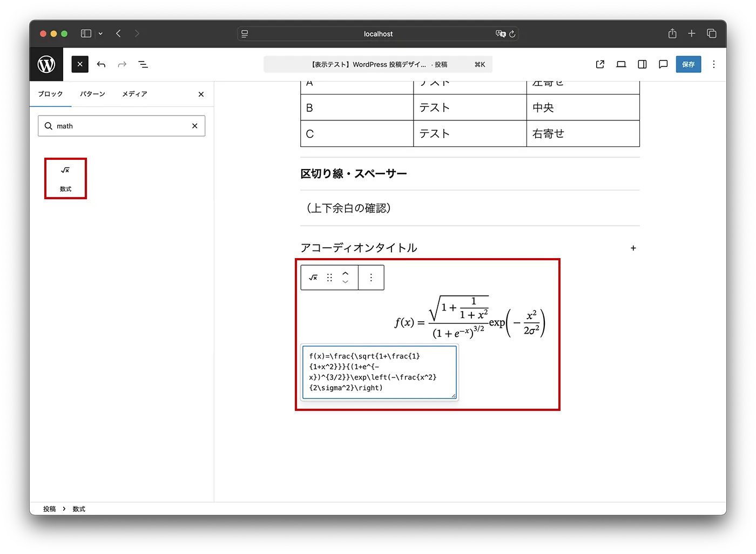Close the block inserter with the X toggle
Screen dimensions: 756x554
(79, 64)
